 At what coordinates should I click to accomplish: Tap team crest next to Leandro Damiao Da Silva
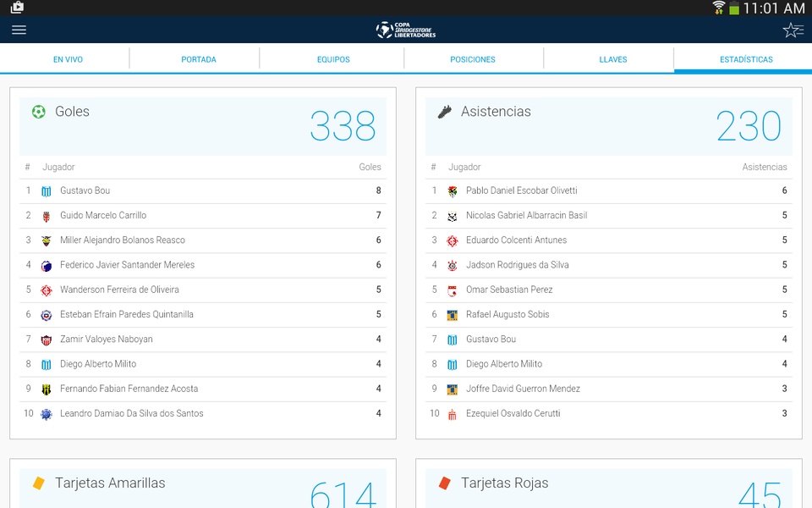click(46, 414)
